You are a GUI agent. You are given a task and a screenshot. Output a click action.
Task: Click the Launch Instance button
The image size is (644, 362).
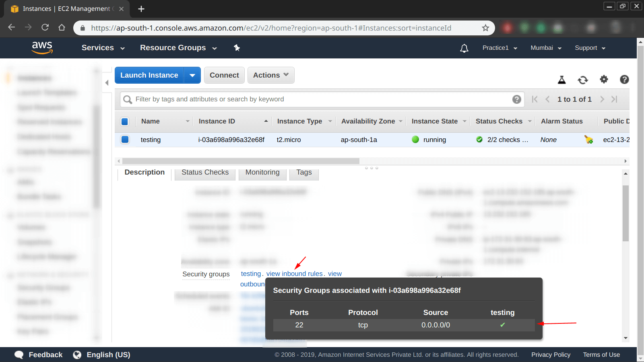click(149, 75)
